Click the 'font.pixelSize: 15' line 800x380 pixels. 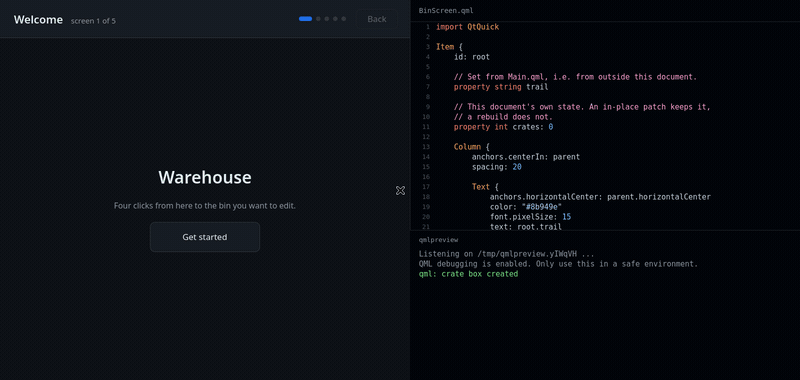click(530, 217)
